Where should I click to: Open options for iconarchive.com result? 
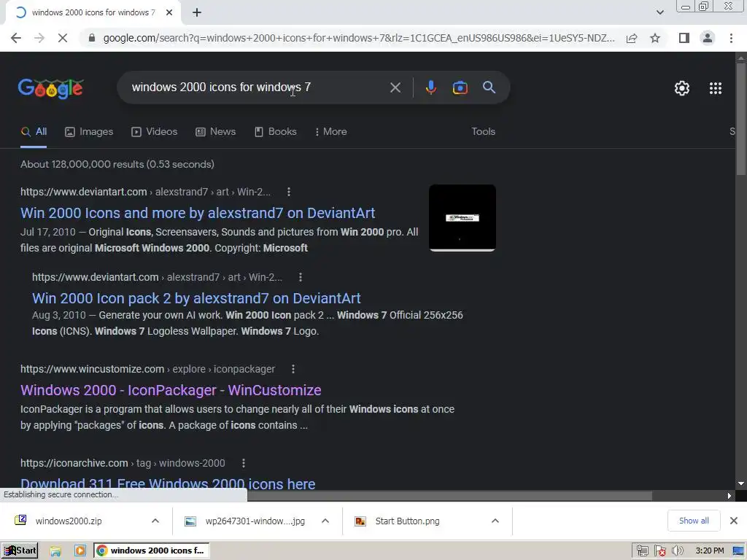pyautogui.click(x=244, y=463)
